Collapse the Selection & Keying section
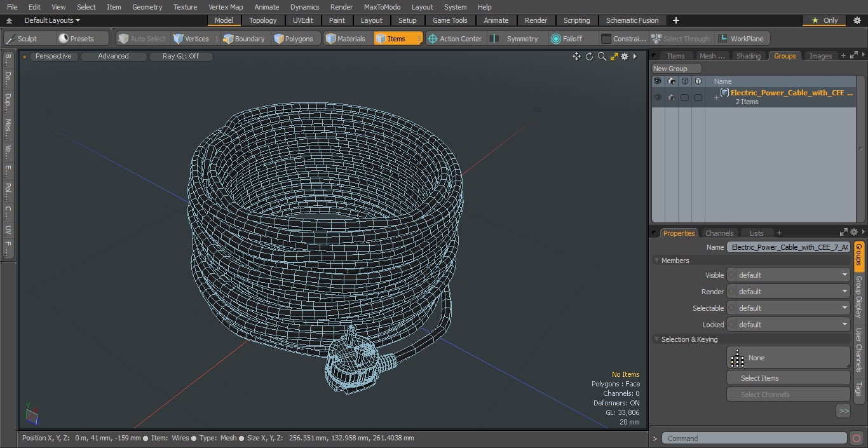Screen dimensions: 868x448 pos(657,339)
